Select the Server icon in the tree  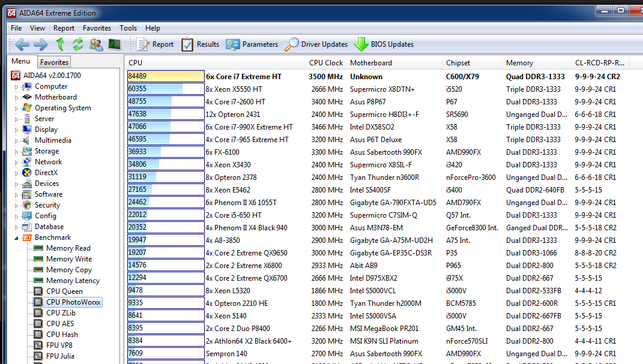coord(27,119)
